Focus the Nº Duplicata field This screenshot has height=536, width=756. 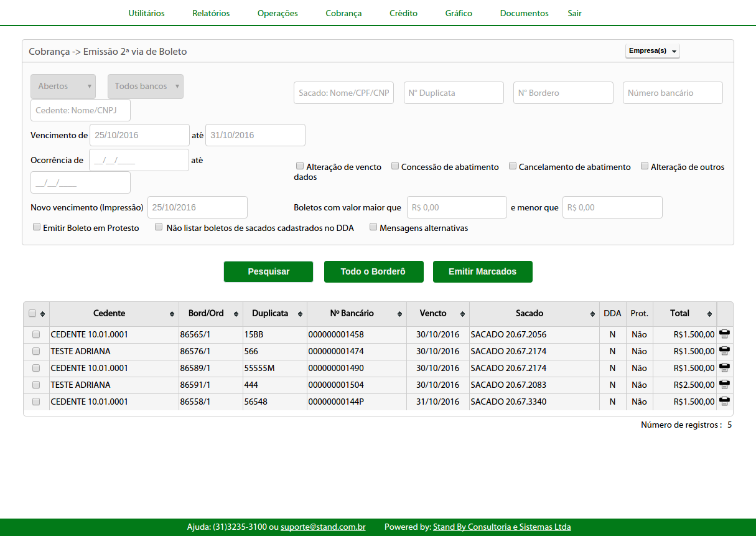click(454, 93)
